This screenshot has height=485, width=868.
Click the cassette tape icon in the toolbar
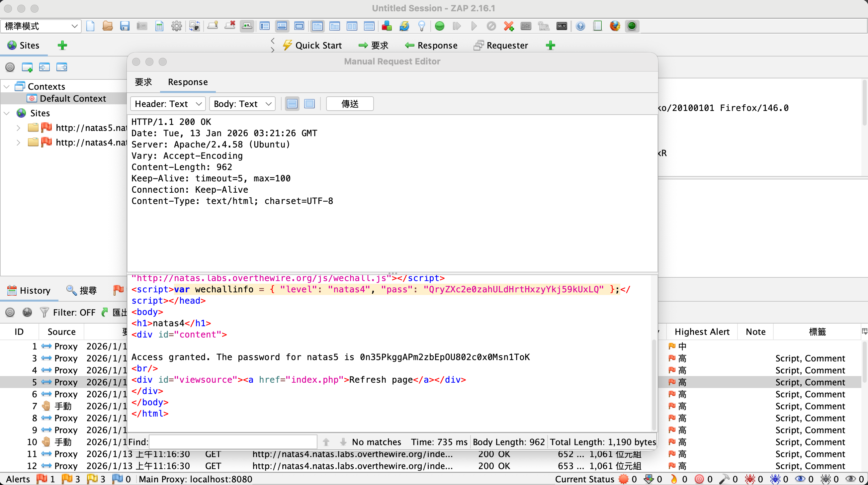click(562, 26)
